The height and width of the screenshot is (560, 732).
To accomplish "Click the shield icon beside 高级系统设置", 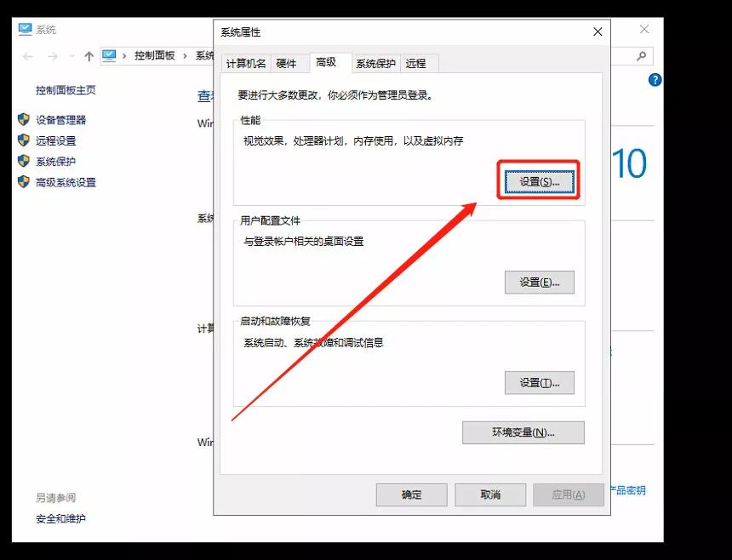I will 22,182.
